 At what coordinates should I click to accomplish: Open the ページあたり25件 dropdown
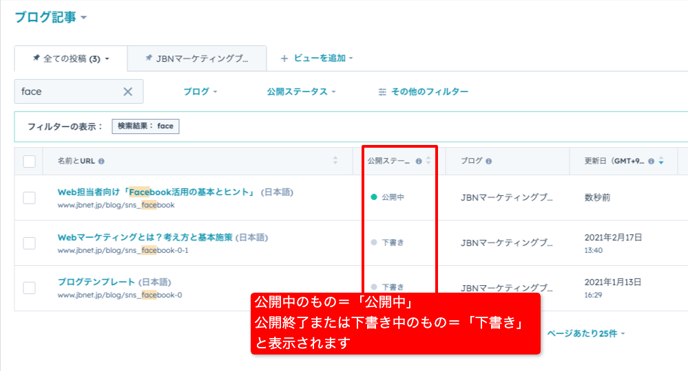586,334
